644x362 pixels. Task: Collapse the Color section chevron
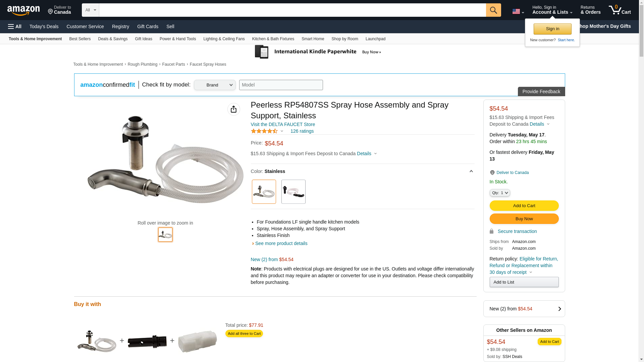click(471, 171)
